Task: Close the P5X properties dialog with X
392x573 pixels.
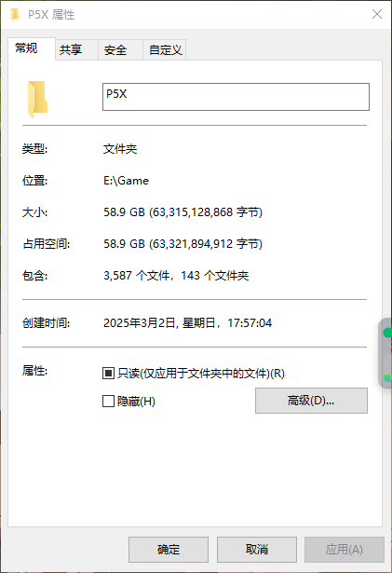Action: tap(377, 14)
